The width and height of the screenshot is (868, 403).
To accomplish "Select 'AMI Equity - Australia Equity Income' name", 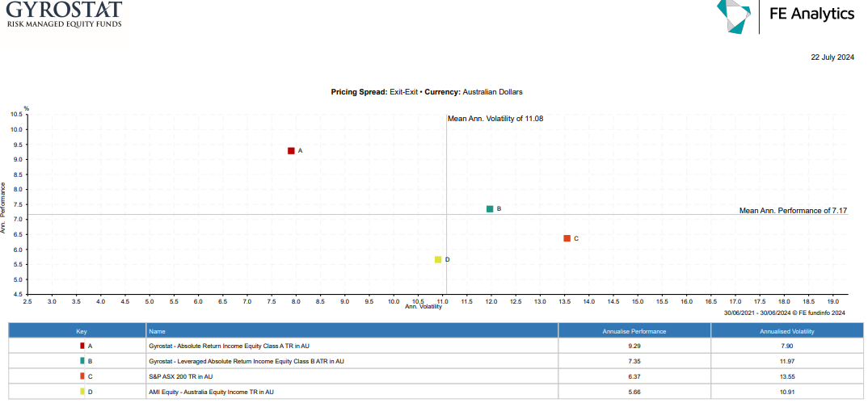I will point(212,392).
